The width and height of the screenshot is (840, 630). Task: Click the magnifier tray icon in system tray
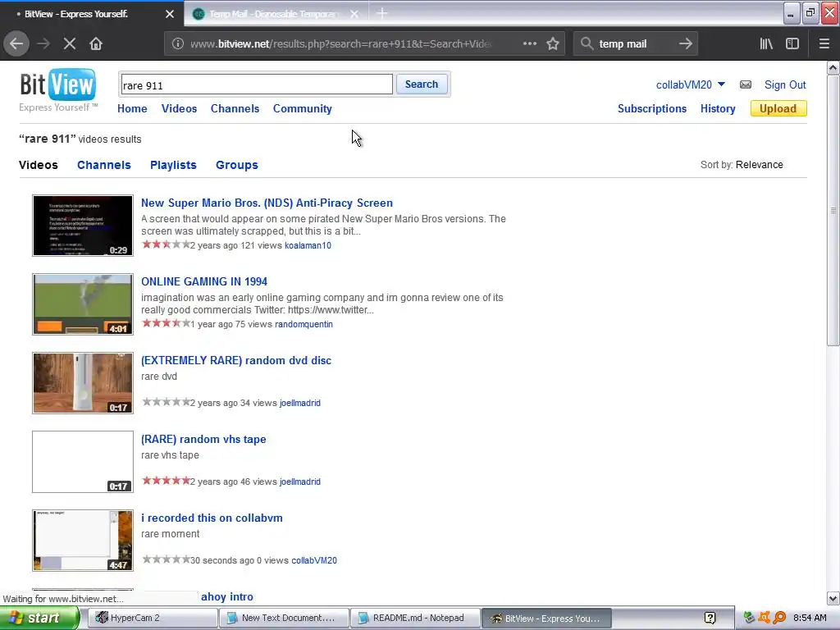coord(780,619)
